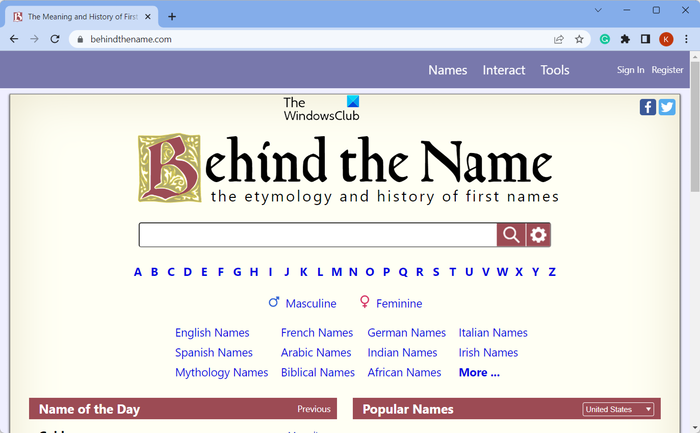This screenshot has height=433, width=700.
Task: Click Previous in Name of the Day
Action: tap(314, 409)
